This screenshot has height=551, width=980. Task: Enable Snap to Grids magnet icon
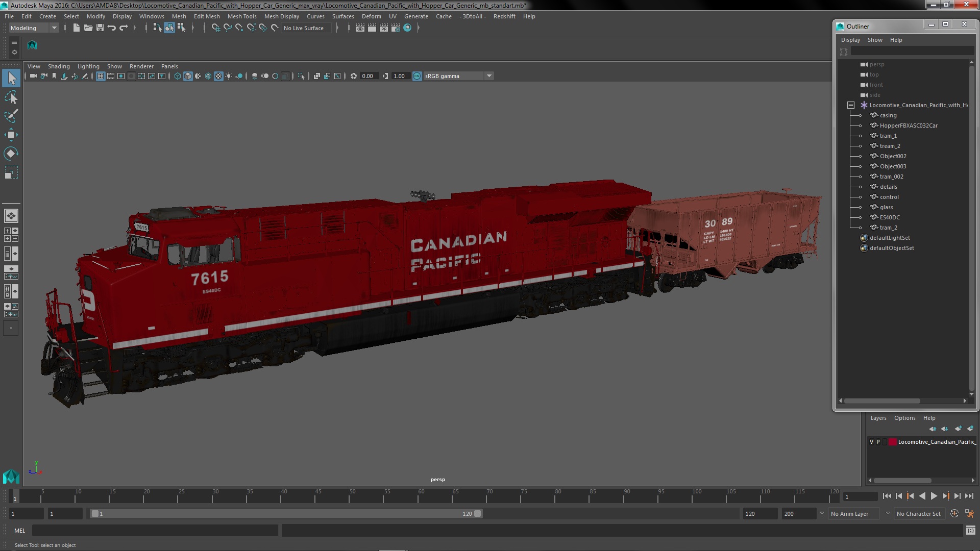(215, 28)
